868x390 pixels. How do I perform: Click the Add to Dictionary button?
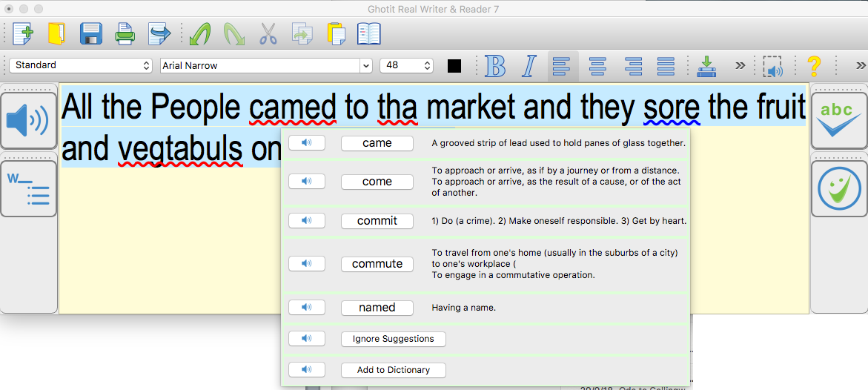pyautogui.click(x=393, y=370)
